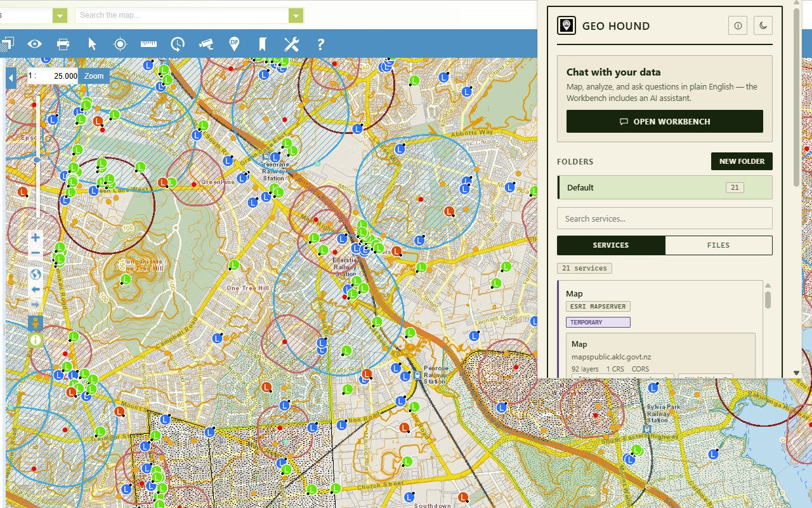Go to previous map extent arrow
Screen dimensions: 812x508
[36, 290]
